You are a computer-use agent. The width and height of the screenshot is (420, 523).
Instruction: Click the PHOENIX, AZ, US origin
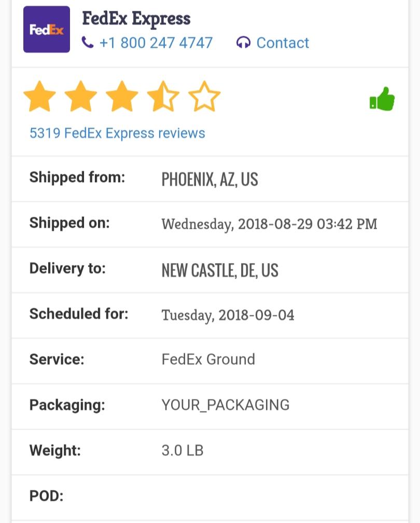pyautogui.click(x=209, y=180)
